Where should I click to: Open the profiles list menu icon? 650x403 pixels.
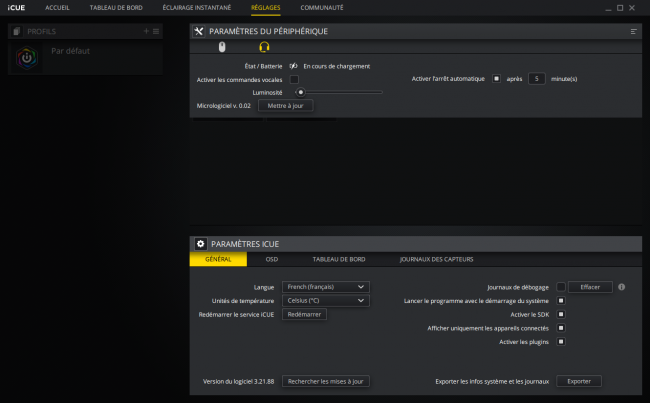coord(156,31)
